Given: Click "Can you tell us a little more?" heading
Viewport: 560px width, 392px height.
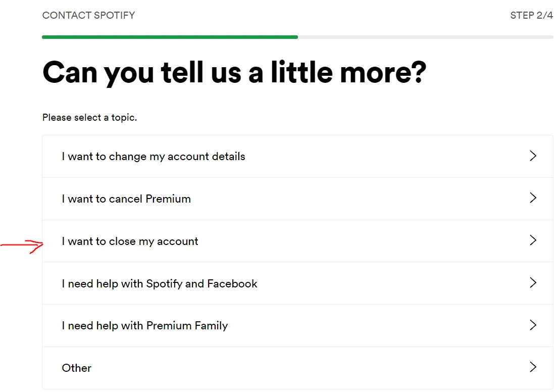Looking at the screenshot, I should point(234,73).
